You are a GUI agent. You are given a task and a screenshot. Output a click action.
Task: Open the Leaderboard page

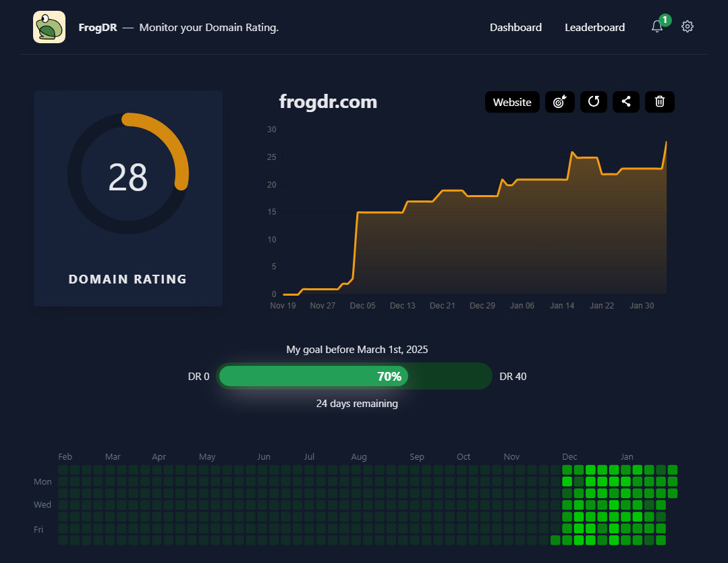pyautogui.click(x=594, y=28)
